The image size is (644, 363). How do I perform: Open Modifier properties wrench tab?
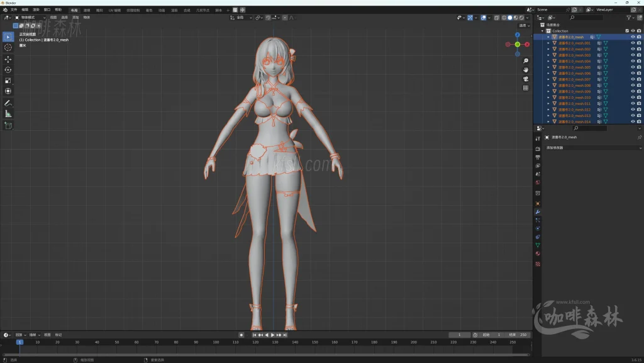click(x=538, y=212)
